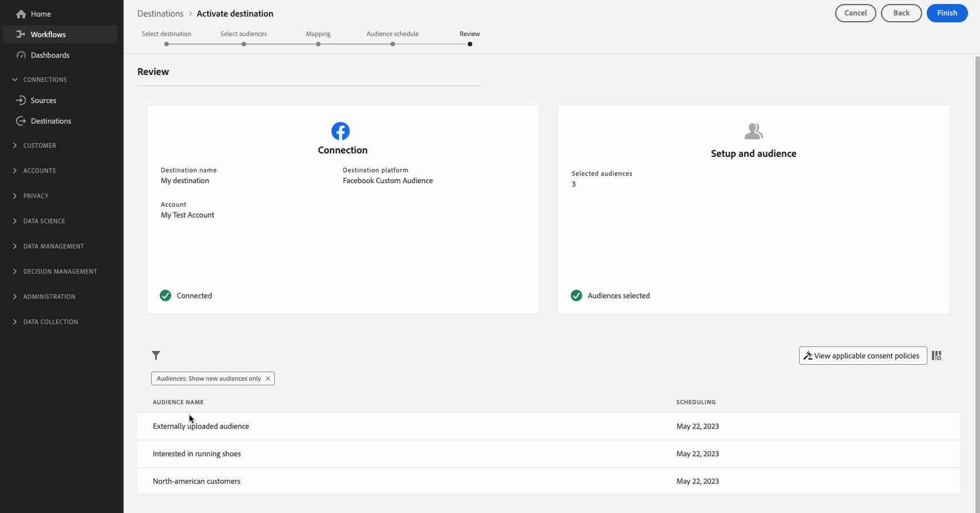Expand the CUSTOMER section

[15, 145]
